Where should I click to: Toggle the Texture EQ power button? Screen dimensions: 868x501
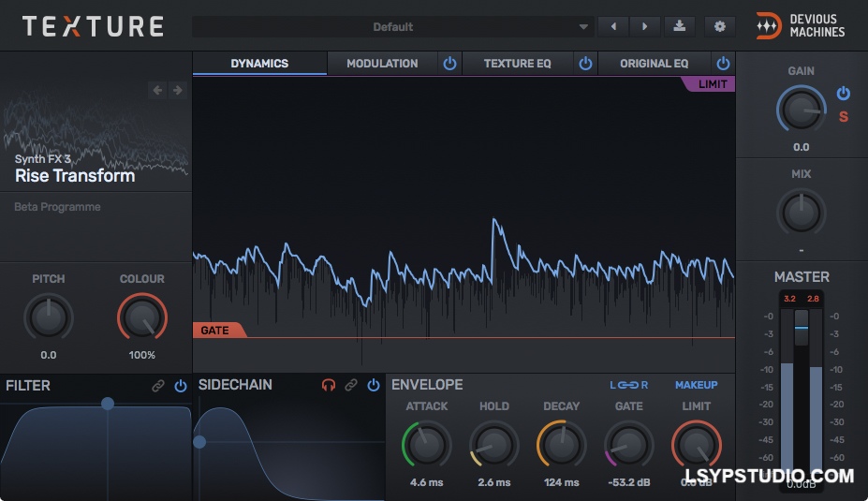(585, 63)
